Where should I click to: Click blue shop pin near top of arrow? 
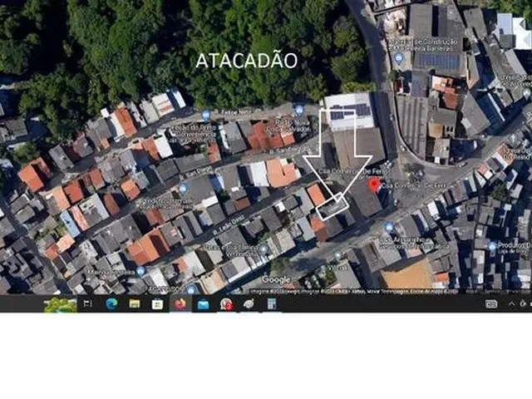pos(299,110)
